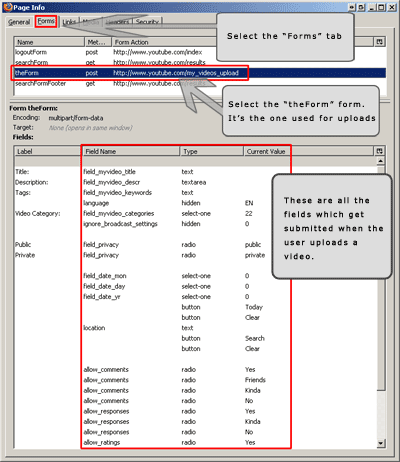The height and width of the screenshot is (462, 400).
Task: Switch to the General tab
Action: click(19, 22)
